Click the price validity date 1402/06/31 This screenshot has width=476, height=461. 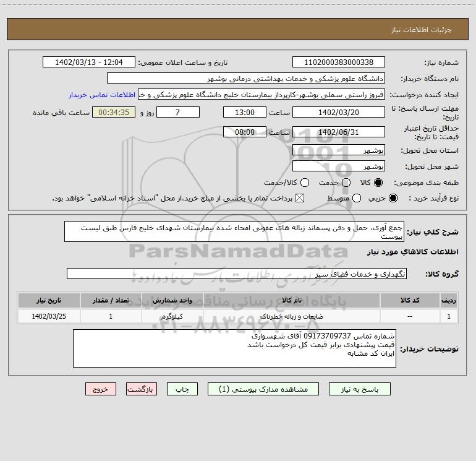pyautogui.click(x=339, y=132)
